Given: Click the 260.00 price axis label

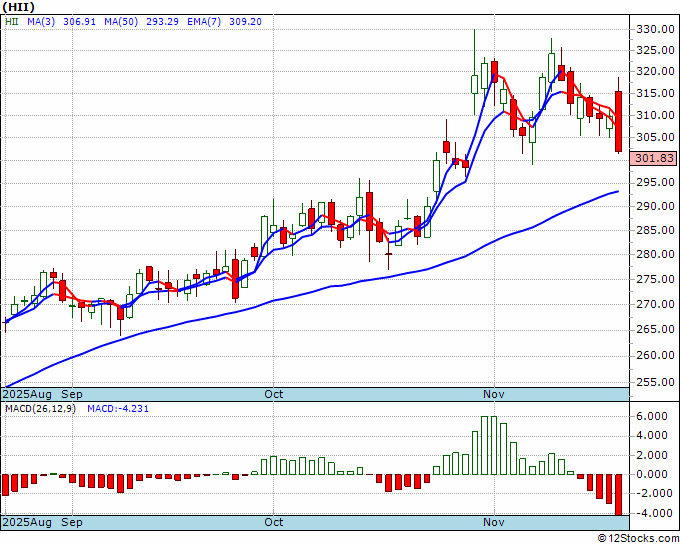Looking at the screenshot, I should [x=655, y=356].
